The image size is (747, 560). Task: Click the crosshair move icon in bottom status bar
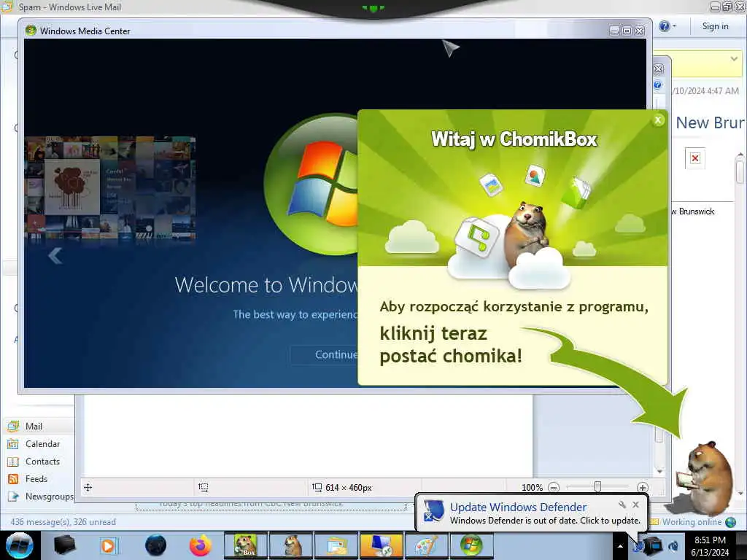point(88,487)
